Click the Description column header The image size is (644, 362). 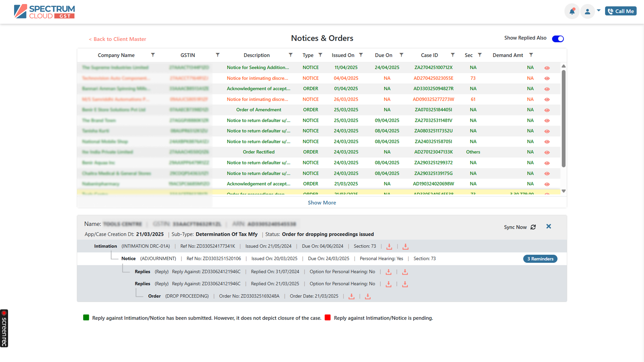pos(257,55)
